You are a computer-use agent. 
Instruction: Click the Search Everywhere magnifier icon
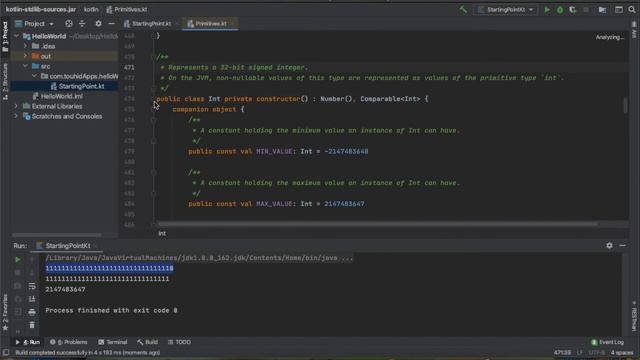[632, 9]
